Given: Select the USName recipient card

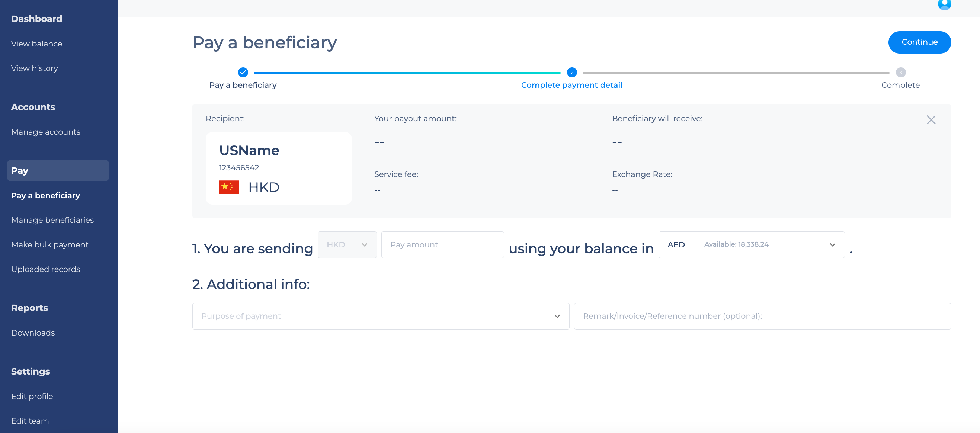Looking at the screenshot, I should tap(278, 168).
